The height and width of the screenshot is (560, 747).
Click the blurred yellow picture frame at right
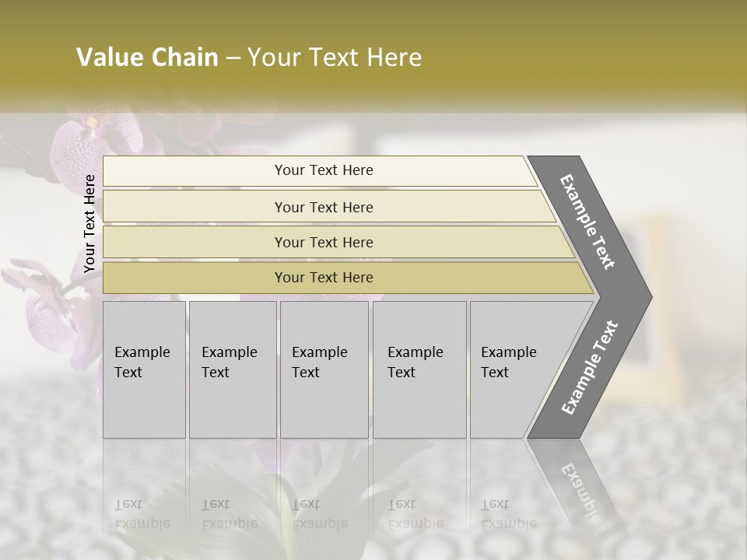pyautogui.click(x=651, y=296)
